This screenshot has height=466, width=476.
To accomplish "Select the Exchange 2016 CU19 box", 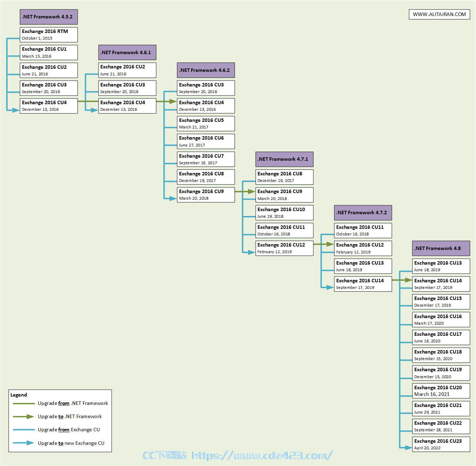I will pos(441,373).
